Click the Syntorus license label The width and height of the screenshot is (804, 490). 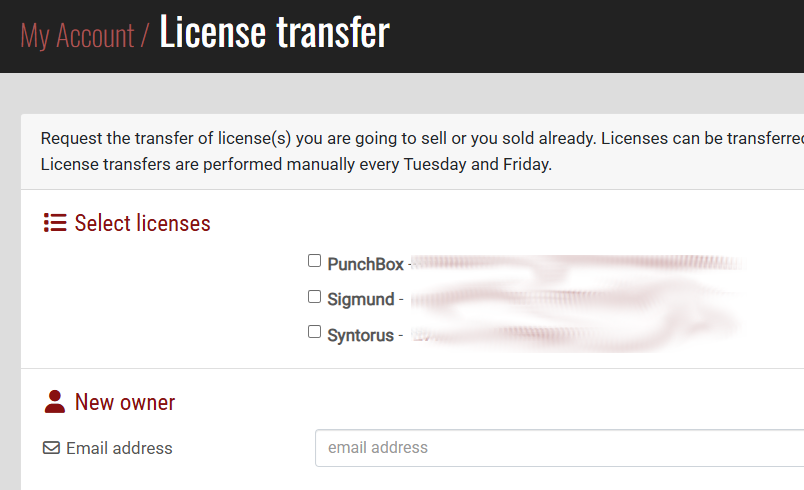point(360,335)
